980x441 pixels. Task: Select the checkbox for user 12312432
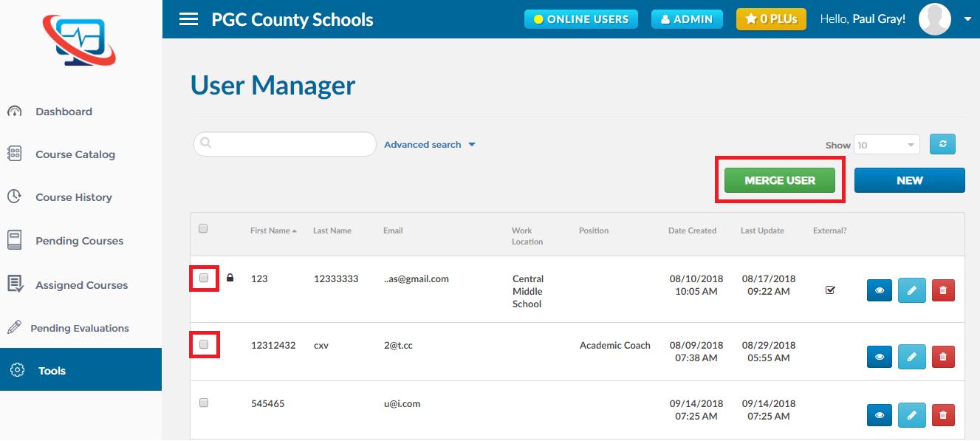(204, 344)
